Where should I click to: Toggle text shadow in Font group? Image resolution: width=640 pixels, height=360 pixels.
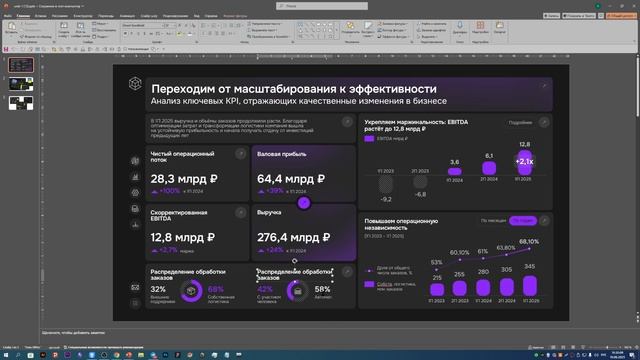[144, 33]
